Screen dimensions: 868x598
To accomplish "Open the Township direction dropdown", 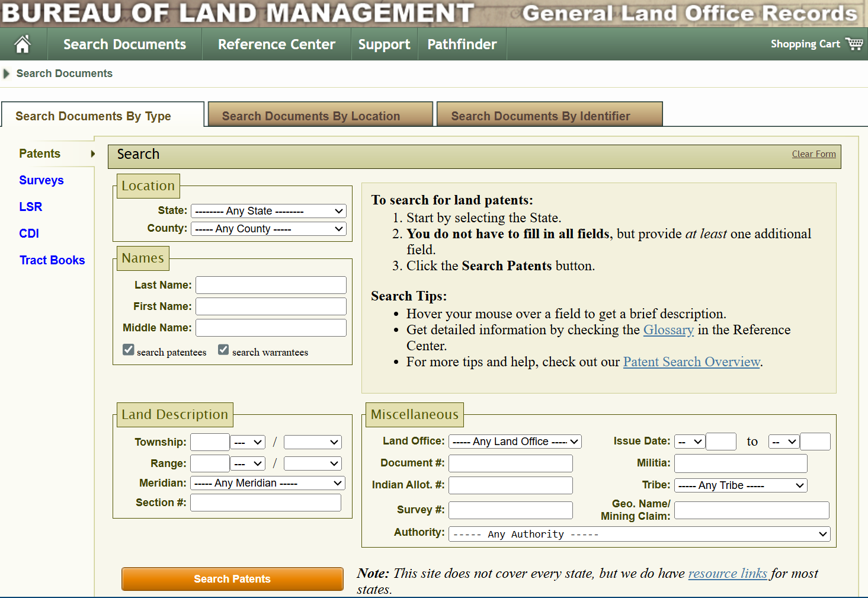I will click(248, 442).
